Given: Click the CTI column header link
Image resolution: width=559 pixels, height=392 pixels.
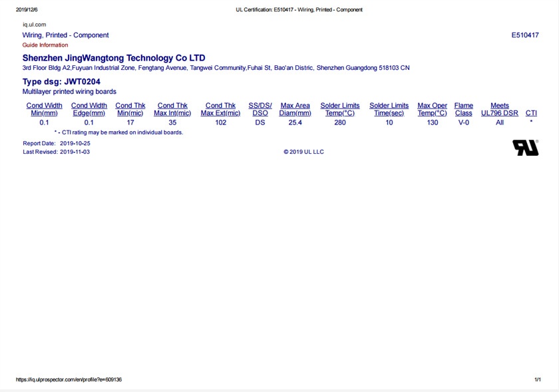Looking at the screenshot, I should pyautogui.click(x=531, y=113).
